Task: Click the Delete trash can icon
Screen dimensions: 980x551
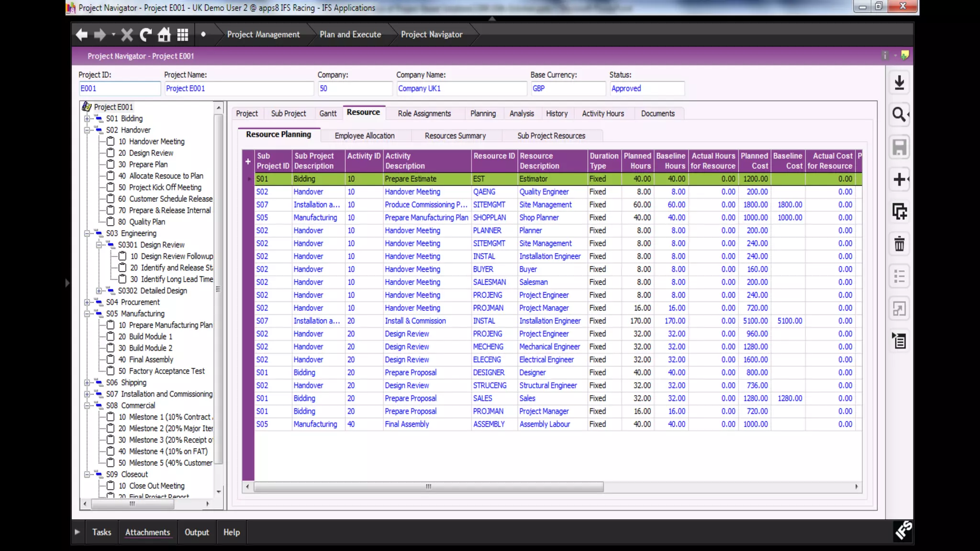Action: pyautogui.click(x=899, y=244)
